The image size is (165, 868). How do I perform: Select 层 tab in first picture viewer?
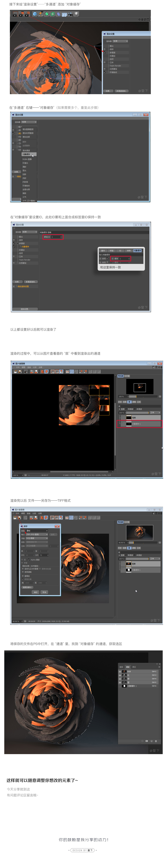(129, 402)
